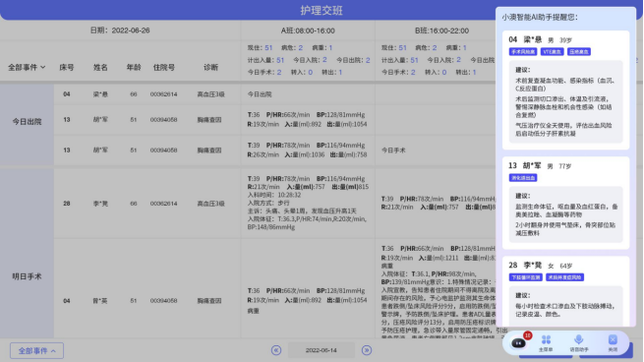Click the 手术风险高 tag on patient 04 card
The width and height of the screenshot is (644, 362).
tap(523, 52)
